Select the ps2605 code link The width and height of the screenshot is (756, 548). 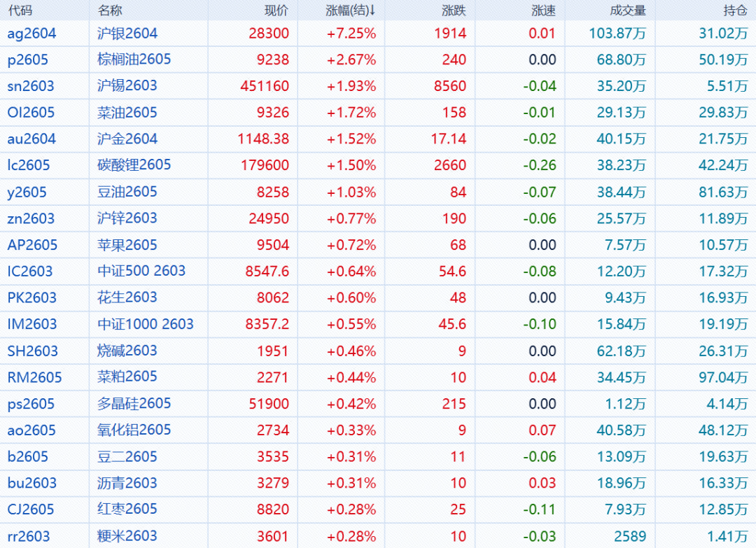click(x=31, y=404)
